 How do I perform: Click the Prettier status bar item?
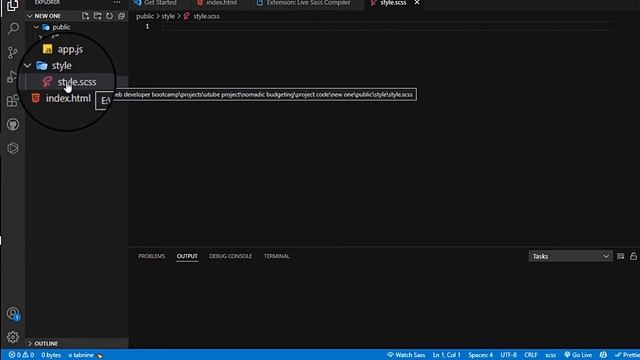click(x=627, y=355)
